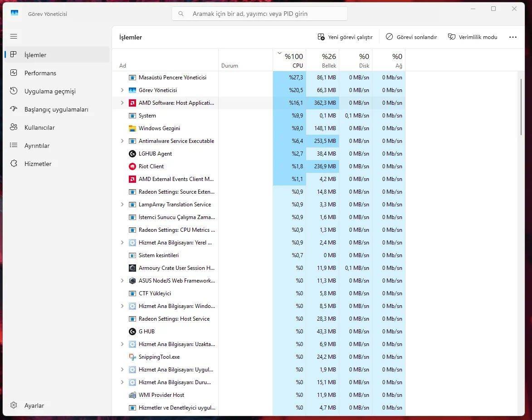Viewport: 532px width, 420px height.
Task: Click the Başlangıç uygulamaları gauge icon
Action: point(14,109)
